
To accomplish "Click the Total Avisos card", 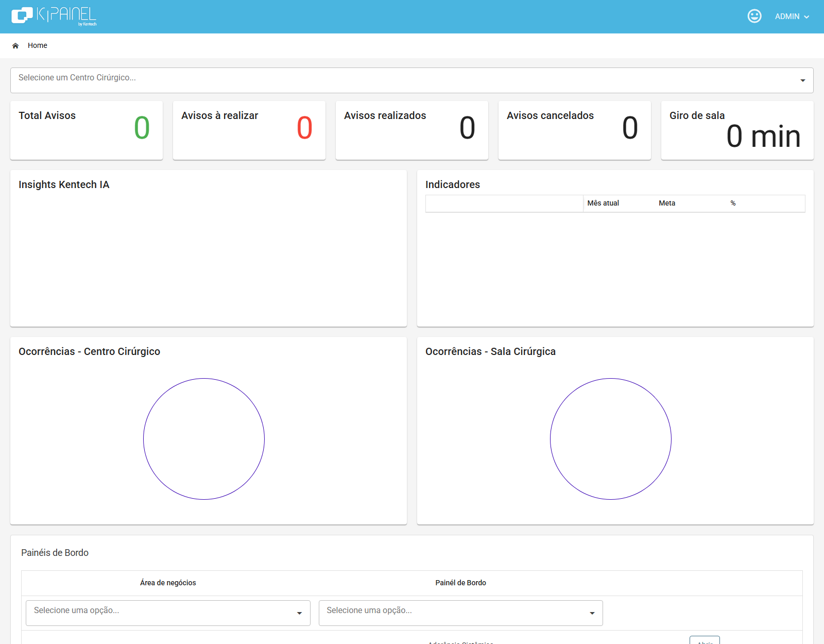I will (87, 130).
